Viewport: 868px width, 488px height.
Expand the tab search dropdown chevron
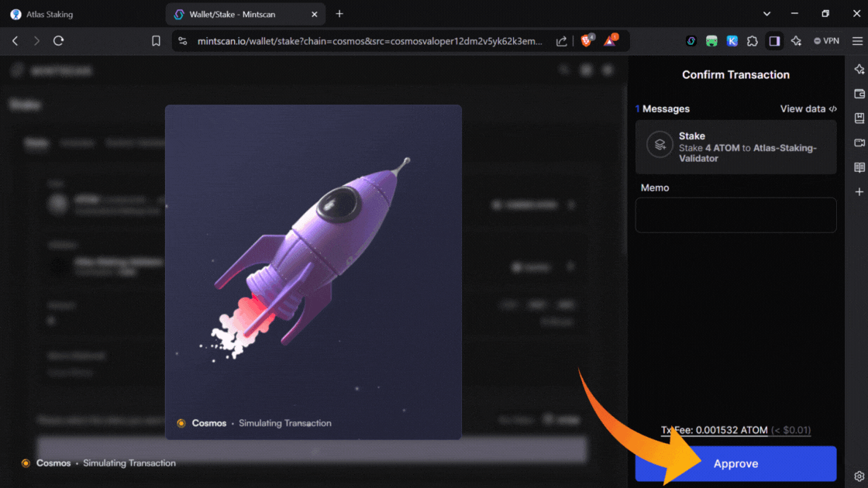pos(766,14)
